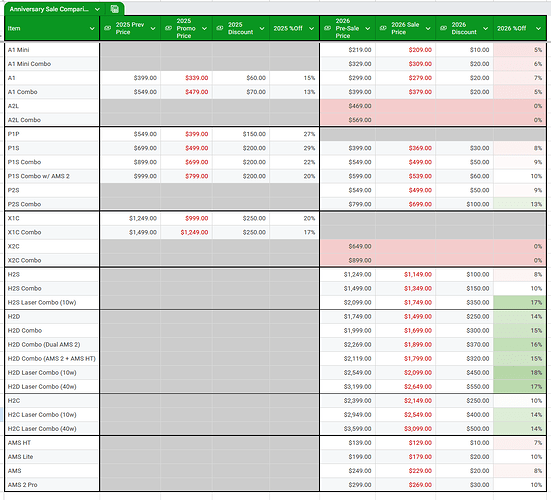The image size is (551, 500).
Task: Select the 'AMS Lite' item cell
Action: (52, 457)
